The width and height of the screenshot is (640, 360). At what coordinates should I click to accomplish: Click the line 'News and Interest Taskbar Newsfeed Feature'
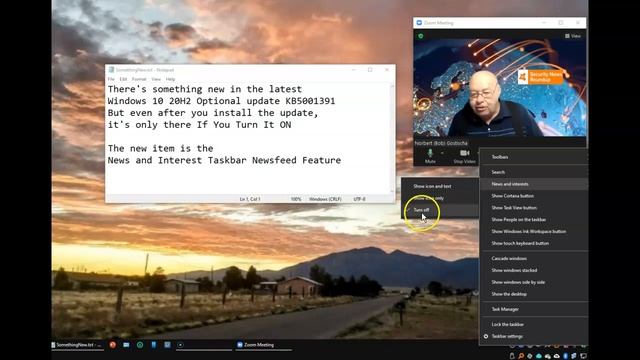[x=224, y=160]
